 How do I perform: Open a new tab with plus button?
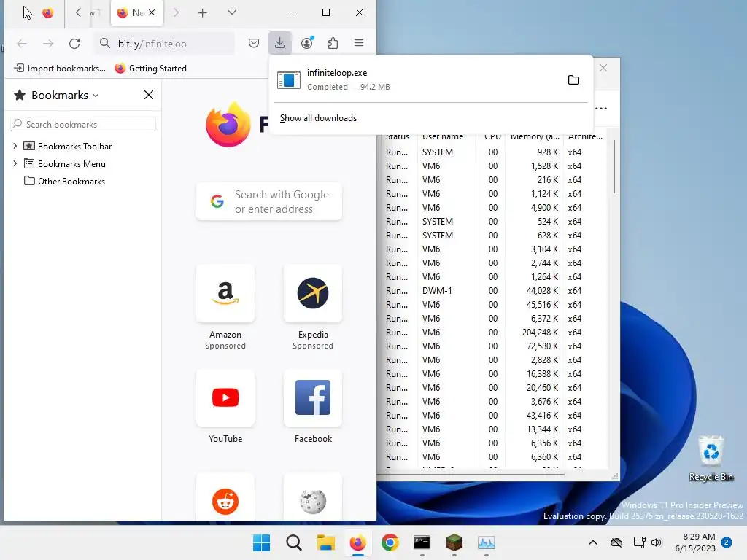click(203, 13)
